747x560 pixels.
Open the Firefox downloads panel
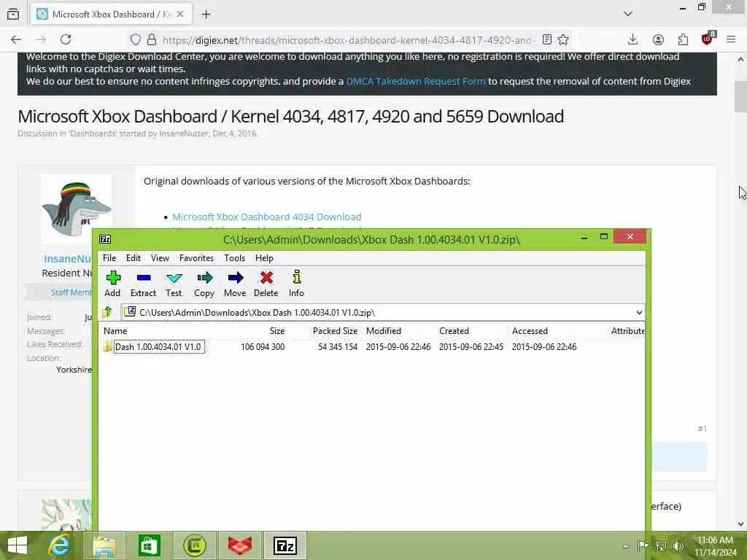click(x=632, y=39)
